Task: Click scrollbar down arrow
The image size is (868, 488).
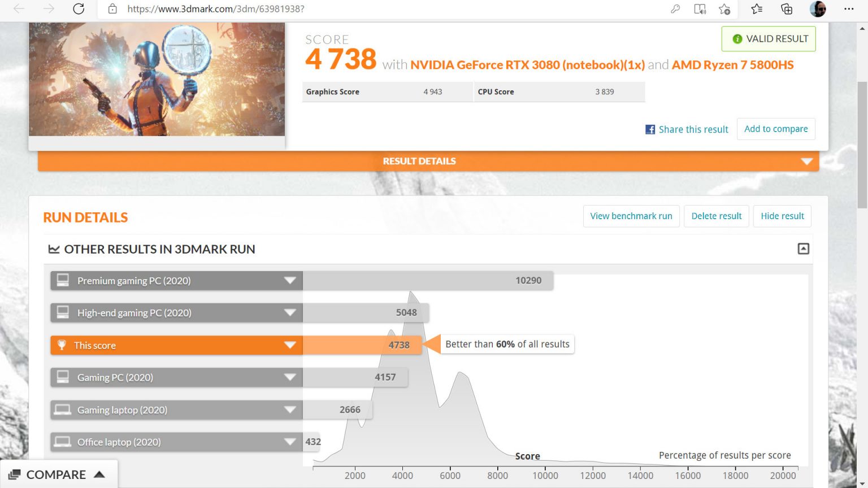Action: tap(862, 483)
